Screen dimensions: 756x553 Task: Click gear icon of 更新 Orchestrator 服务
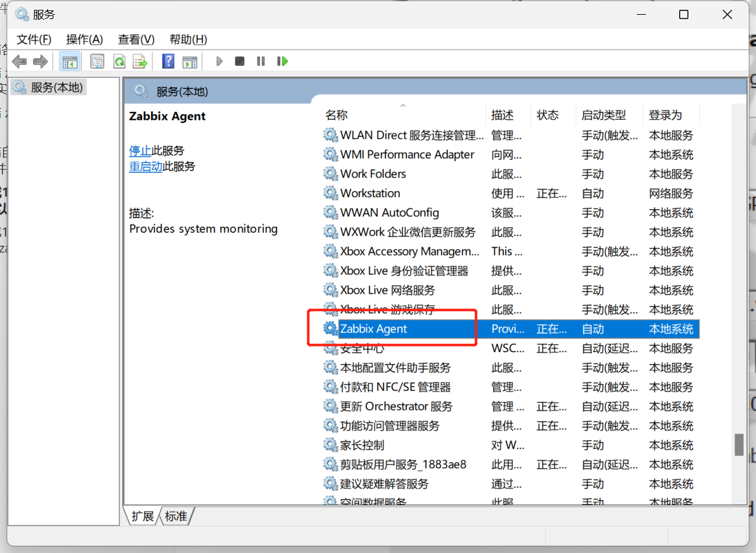point(331,406)
